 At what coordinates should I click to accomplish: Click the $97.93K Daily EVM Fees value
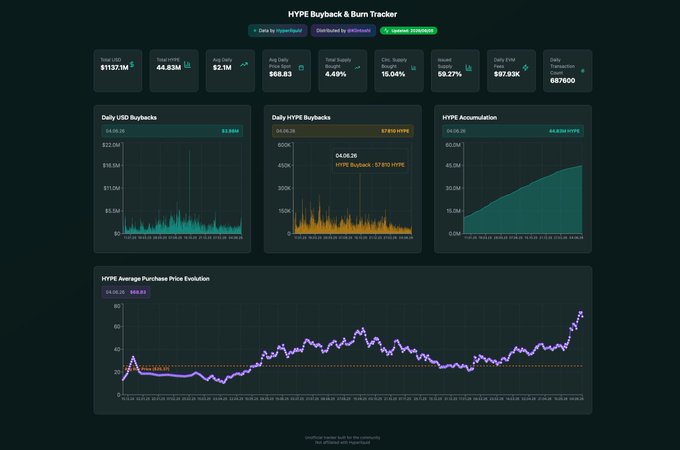[x=507, y=74]
